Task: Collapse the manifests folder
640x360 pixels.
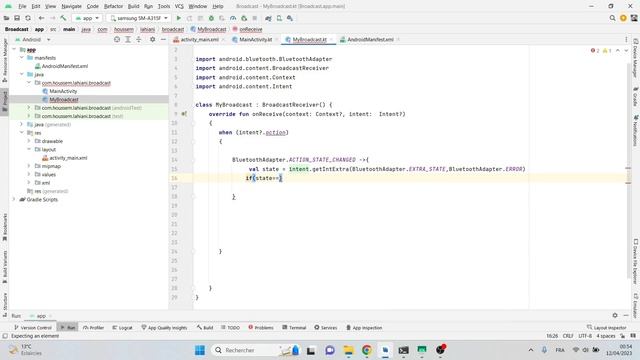Action: click(x=22, y=58)
